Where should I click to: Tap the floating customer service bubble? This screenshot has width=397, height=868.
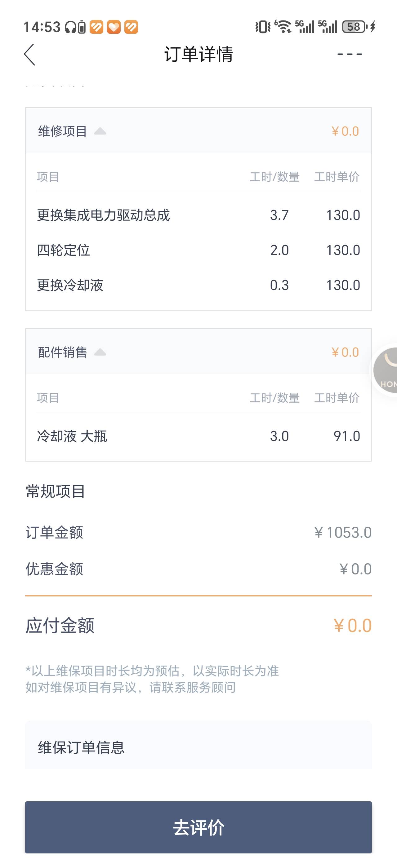click(x=385, y=370)
